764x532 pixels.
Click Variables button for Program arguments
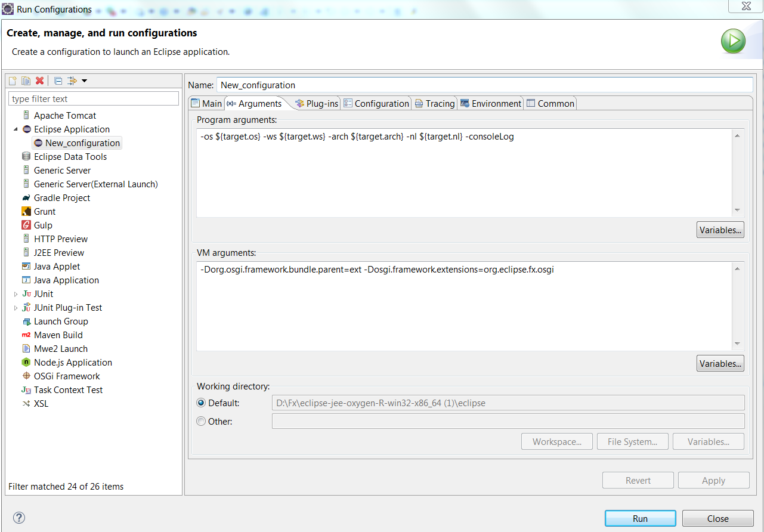coord(720,230)
